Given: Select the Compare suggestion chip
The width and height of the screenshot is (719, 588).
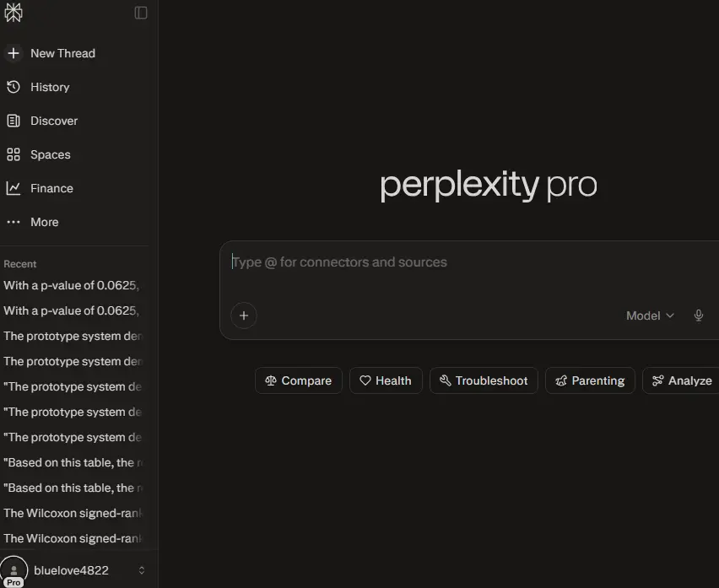Looking at the screenshot, I should pyautogui.click(x=299, y=380).
